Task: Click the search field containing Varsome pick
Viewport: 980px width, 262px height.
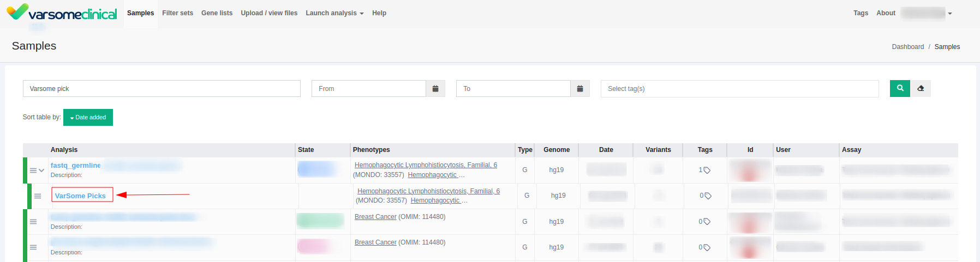Action: point(162,89)
